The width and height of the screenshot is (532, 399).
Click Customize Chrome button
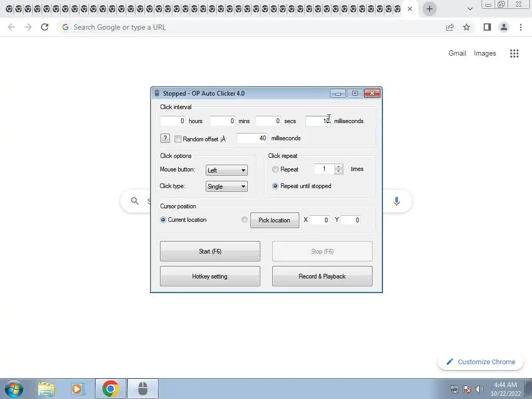tap(481, 362)
